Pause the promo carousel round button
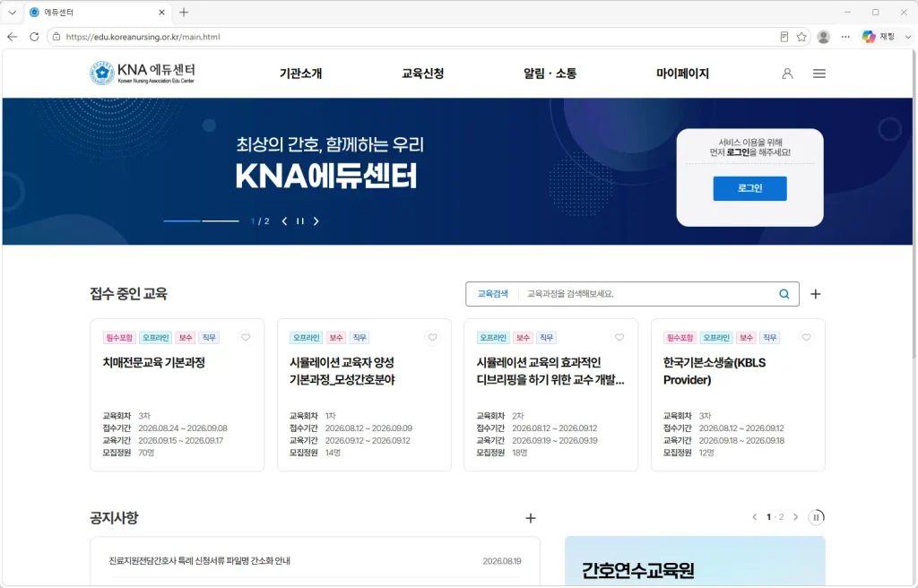The height and width of the screenshot is (588, 918). pyautogui.click(x=816, y=517)
